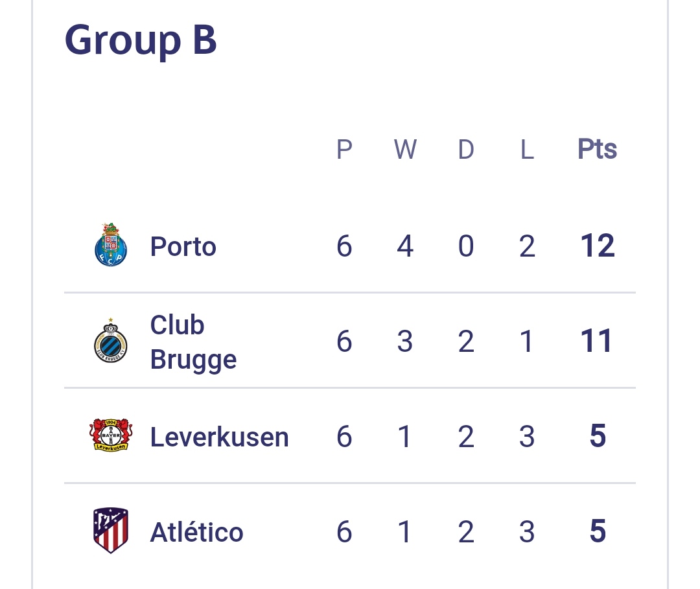The height and width of the screenshot is (589, 700).
Task: Select the P (played) column header
Action: [344, 150]
